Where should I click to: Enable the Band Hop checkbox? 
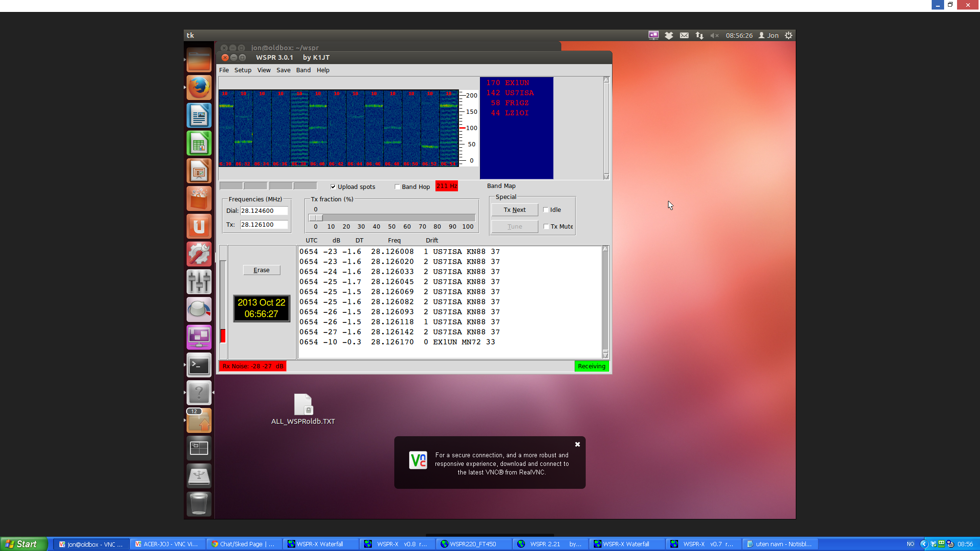tap(397, 187)
